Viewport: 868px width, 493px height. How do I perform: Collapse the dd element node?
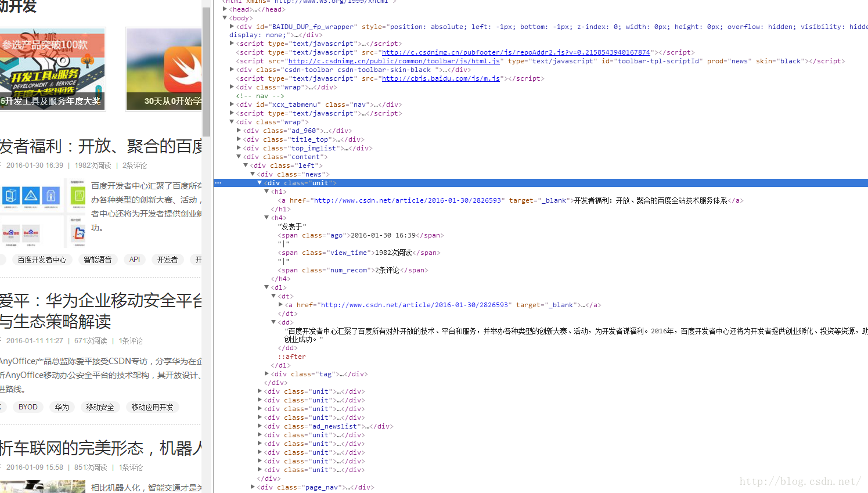274,322
